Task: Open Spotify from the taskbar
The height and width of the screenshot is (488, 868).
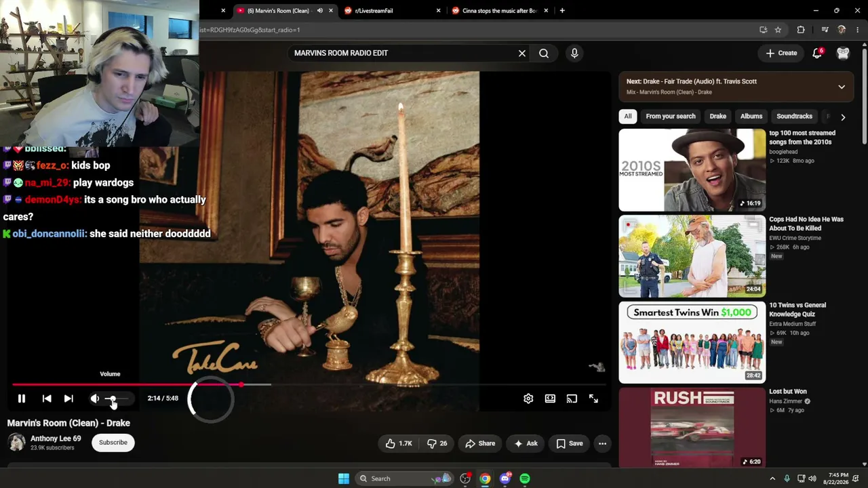Action: pyautogui.click(x=525, y=479)
